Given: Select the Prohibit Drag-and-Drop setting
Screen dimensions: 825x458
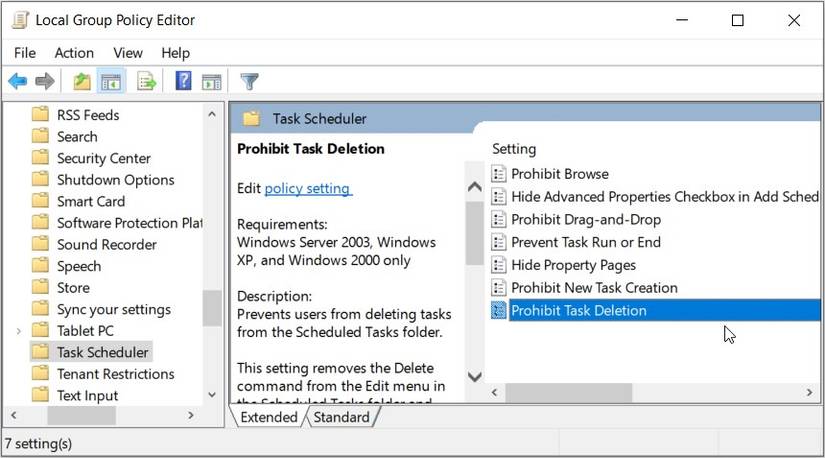Looking at the screenshot, I should [x=586, y=220].
